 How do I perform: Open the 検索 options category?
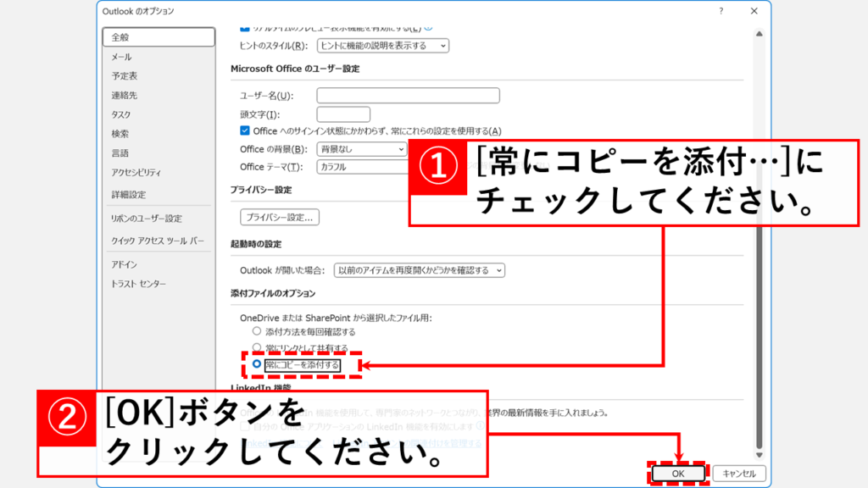click(120, 134)
